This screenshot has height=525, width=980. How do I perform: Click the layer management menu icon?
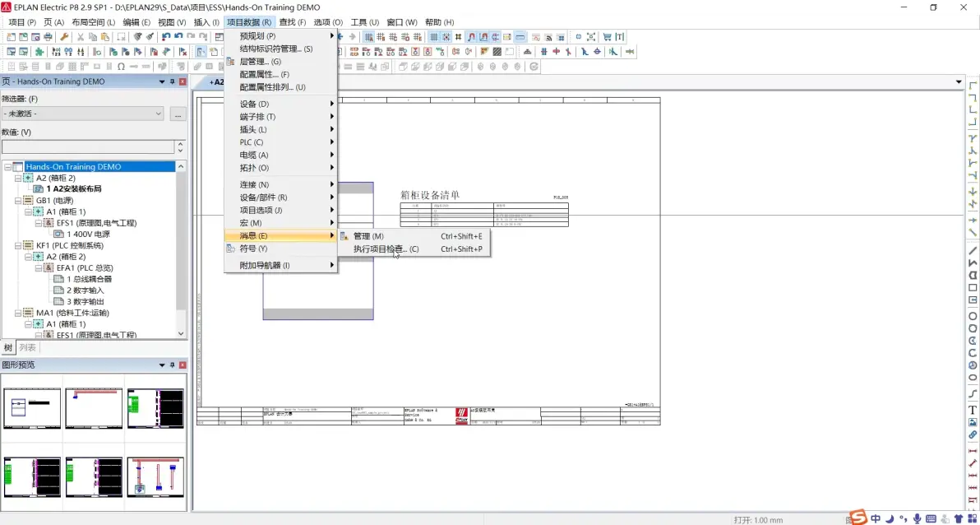(x=230, y=62)
